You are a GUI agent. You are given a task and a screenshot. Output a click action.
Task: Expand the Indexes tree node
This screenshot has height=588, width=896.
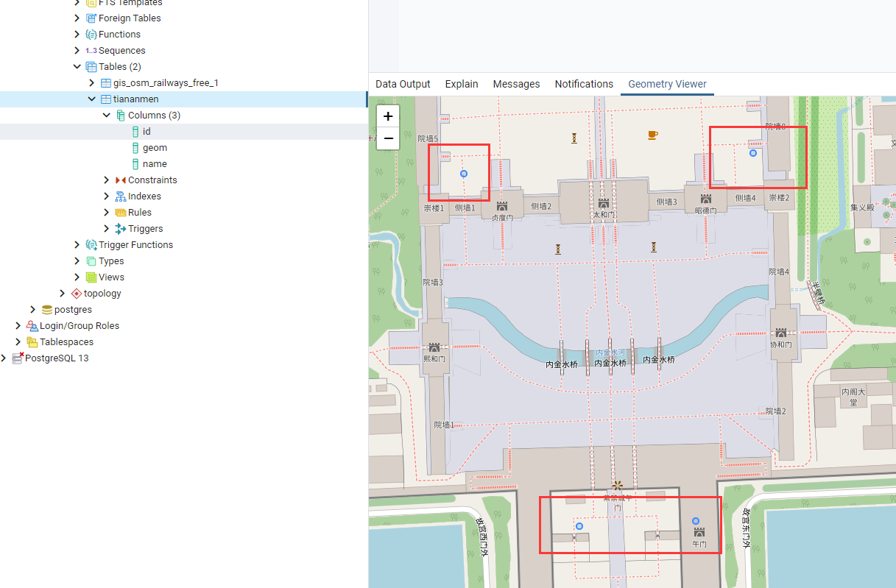click(x=107, y=196)
